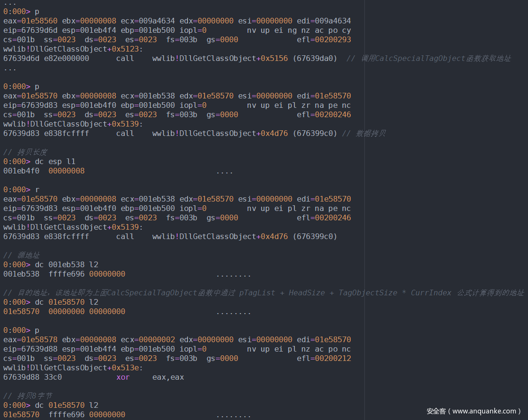Click the comment '// 拷贝8字节'

pos(28,396)
